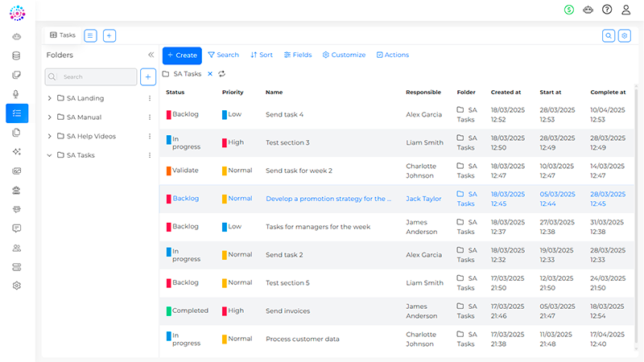Open the 'Send invoices' task

[x=288, y=311]
